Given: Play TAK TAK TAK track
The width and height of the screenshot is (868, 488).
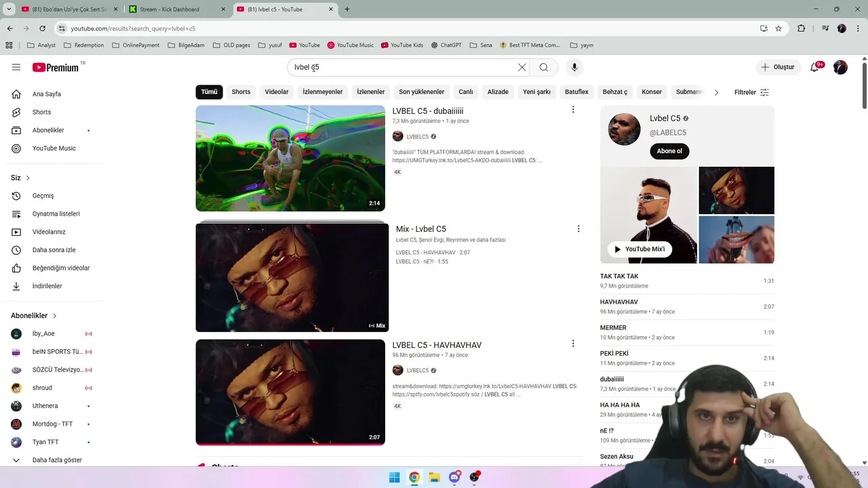Looking at the screenshot, I should 687,281.
